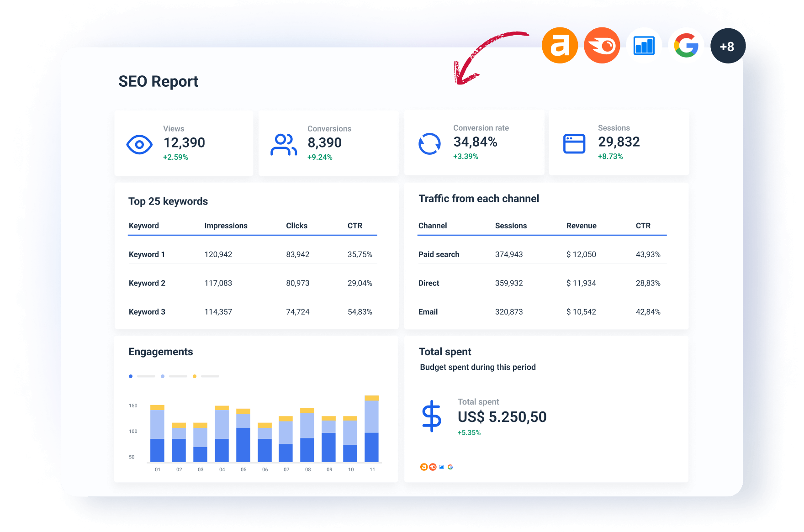Toggle the dark blue series in the Engagements legend
This screenshot has width=804, height=532.
tap(131, 376)
